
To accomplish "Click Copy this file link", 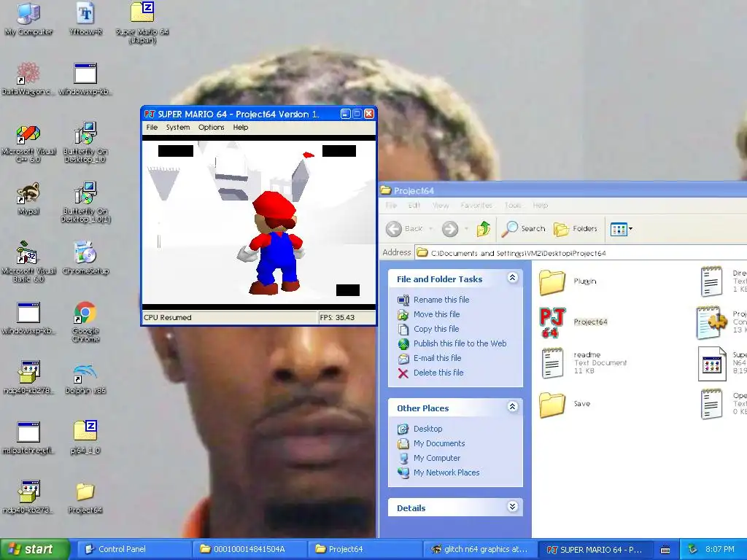I will click(436, 329).
